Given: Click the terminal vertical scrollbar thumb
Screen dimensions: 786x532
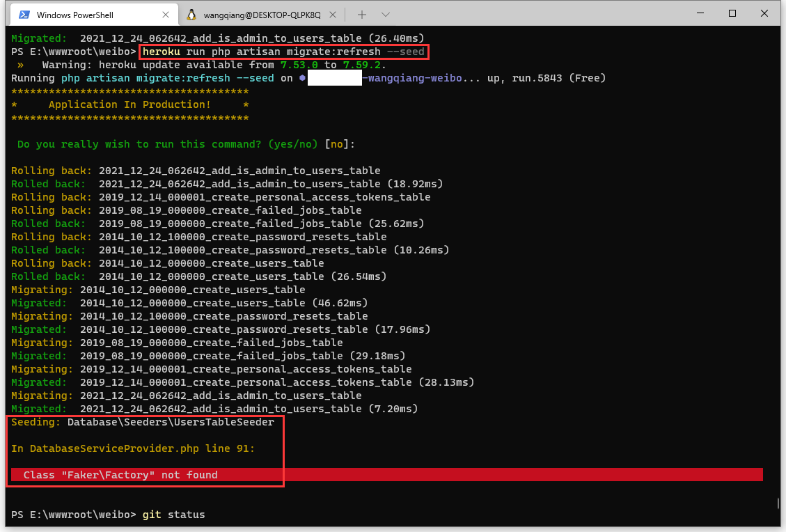Looking at the screenshot, I should (x=778, y=503).
